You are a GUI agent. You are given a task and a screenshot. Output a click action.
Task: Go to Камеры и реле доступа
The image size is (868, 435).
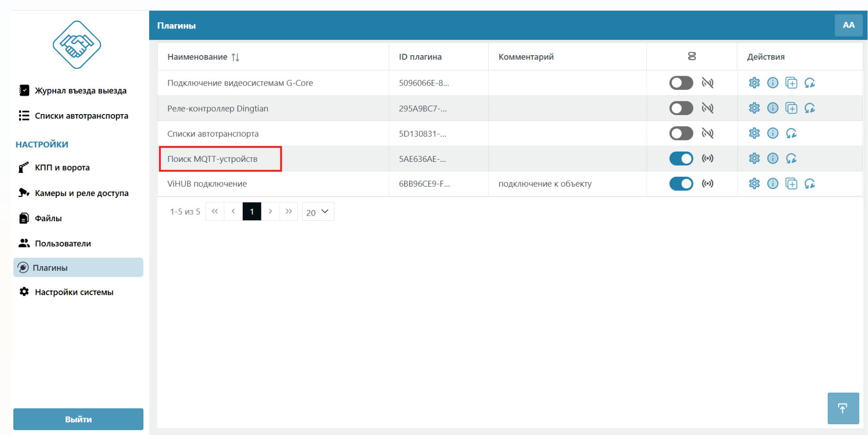[x=81, y=193]
